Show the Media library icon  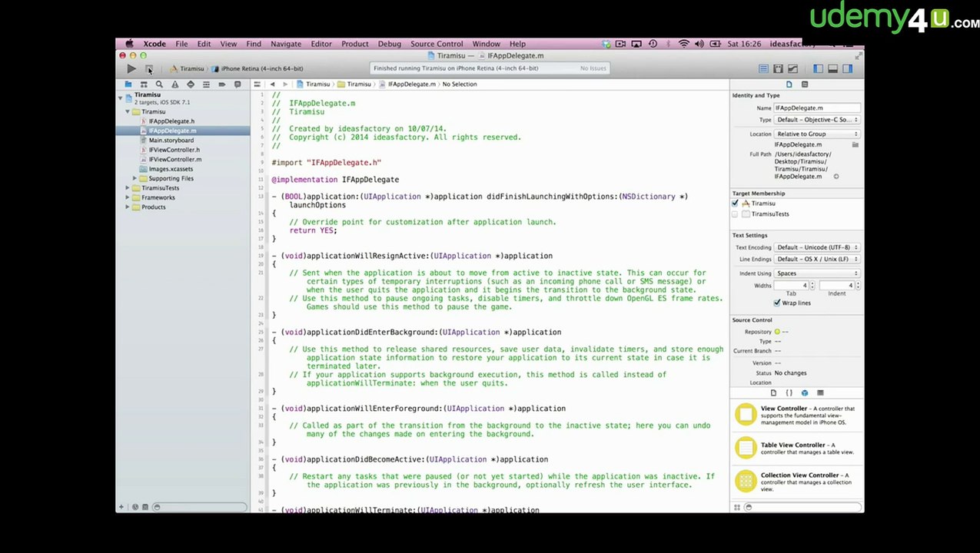(820, 393)
